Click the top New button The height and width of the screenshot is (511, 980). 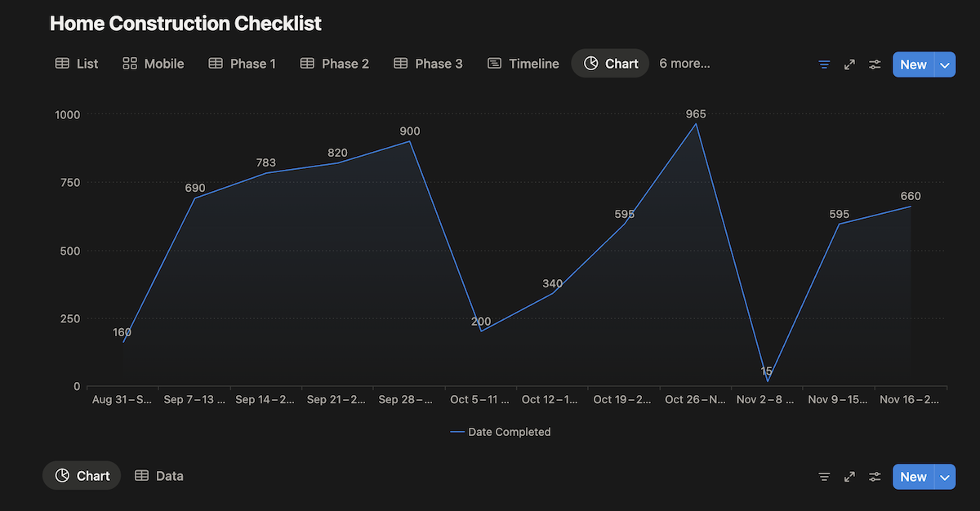pyautogui.click(x=913, y=64)
